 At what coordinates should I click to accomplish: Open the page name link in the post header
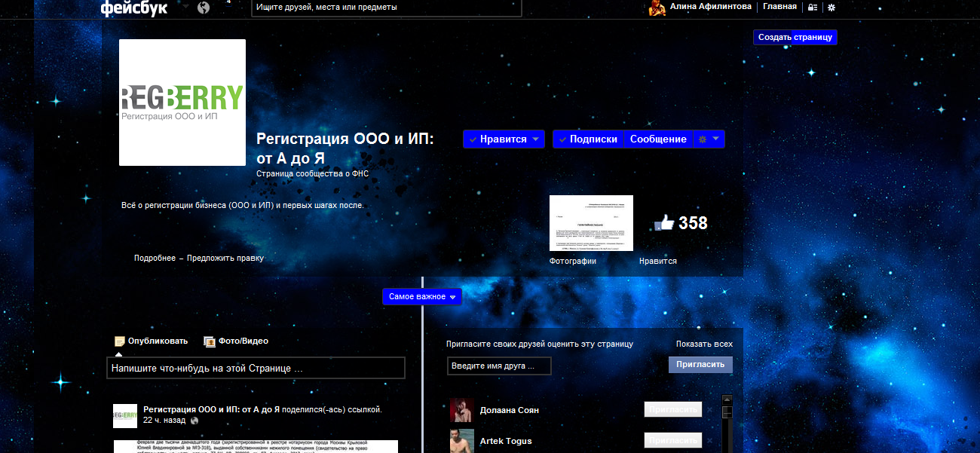(212, 410)
